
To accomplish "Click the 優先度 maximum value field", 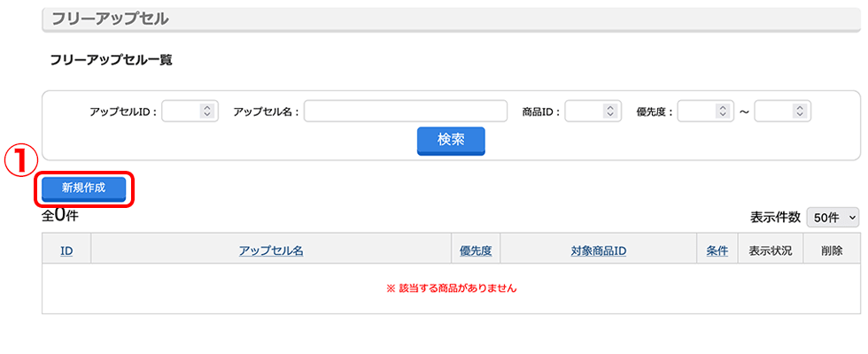I will pos(783,112).
